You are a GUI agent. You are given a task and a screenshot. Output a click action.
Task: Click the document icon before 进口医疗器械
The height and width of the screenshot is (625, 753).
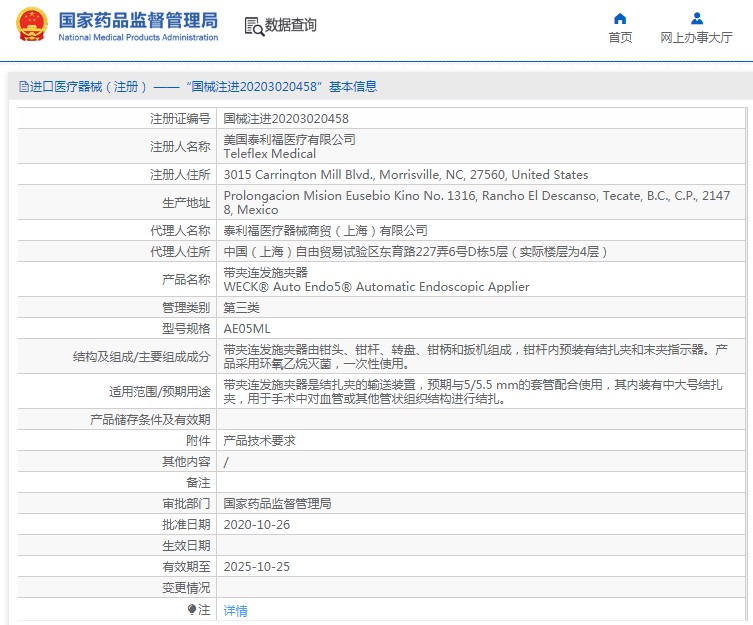pos(23,86)
